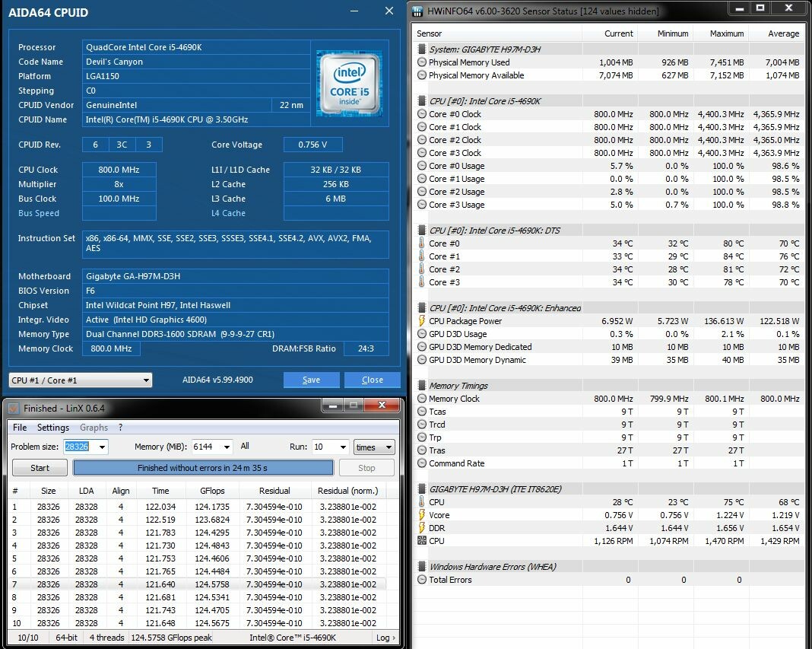Click the Command Rate sensor icon

coord(421,463)
